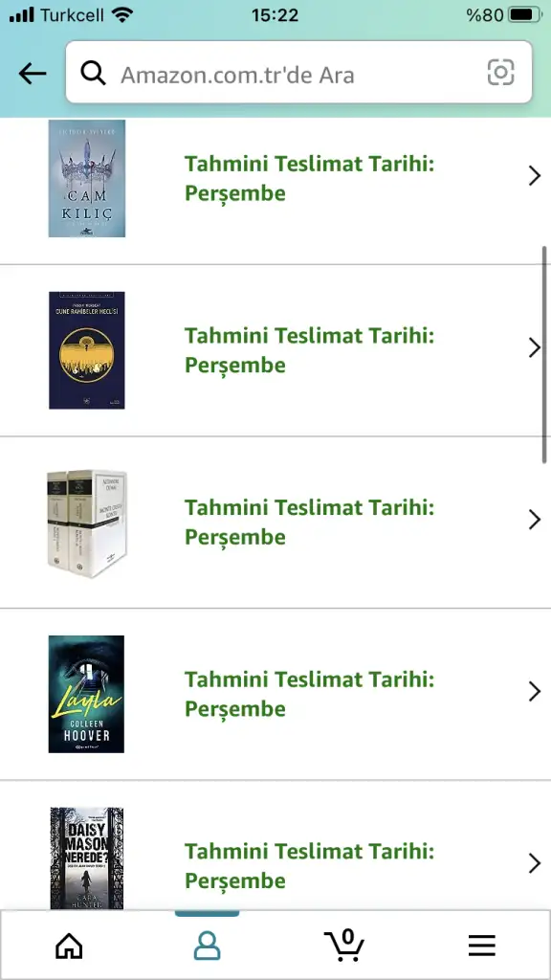Click the vertical scrollbar handle
The height and width of the screenshot is (980, 551).
click(x=544, y=354)
